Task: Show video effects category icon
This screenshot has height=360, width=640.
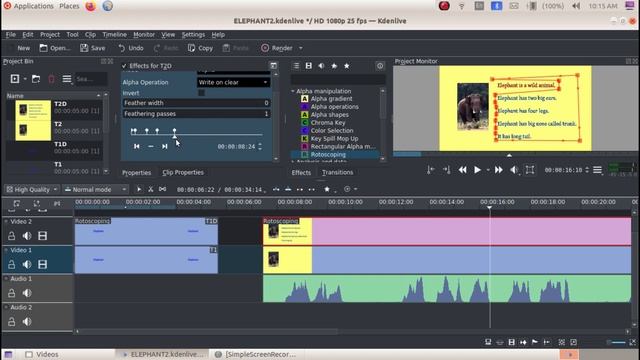Action: coord(309,66)
